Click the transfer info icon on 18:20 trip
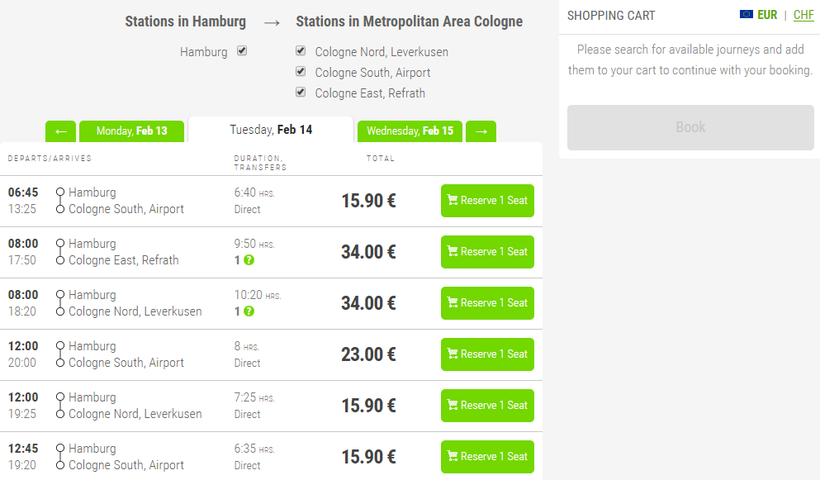Screen dimensions: 820x480 coord(249,311)
